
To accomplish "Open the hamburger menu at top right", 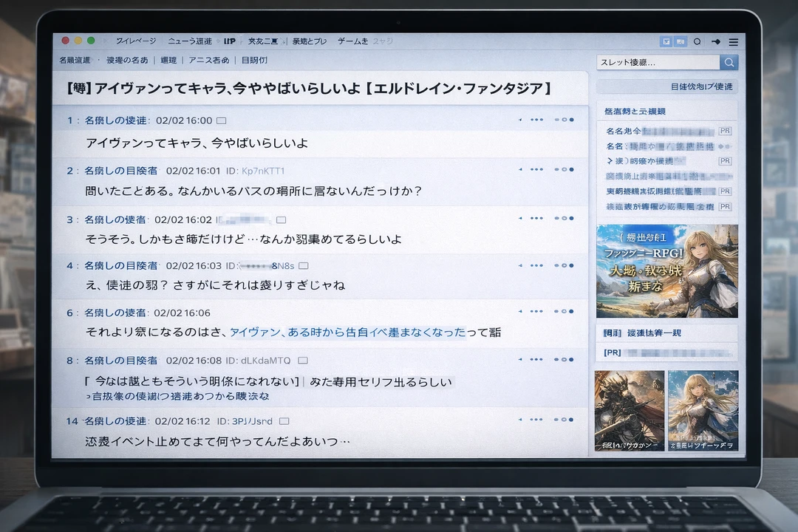I will 733,41.
